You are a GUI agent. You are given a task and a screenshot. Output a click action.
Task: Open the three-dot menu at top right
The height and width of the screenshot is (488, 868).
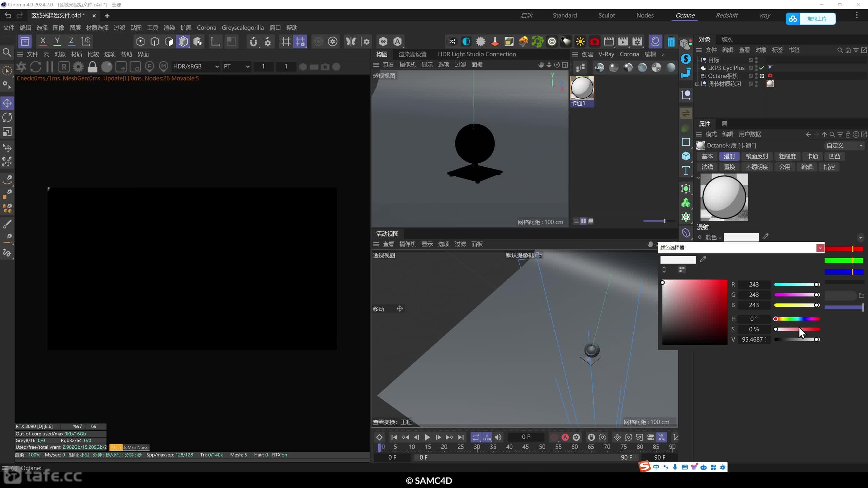click(856, 15)
